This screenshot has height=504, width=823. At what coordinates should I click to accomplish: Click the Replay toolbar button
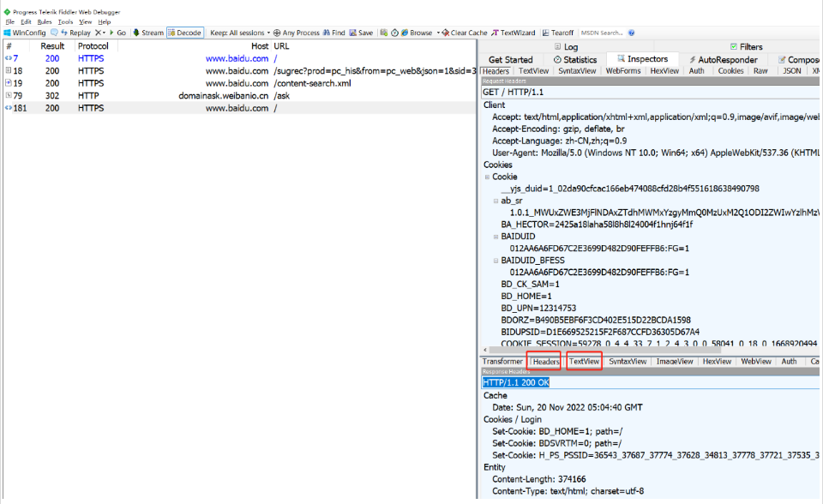(75, 33)
